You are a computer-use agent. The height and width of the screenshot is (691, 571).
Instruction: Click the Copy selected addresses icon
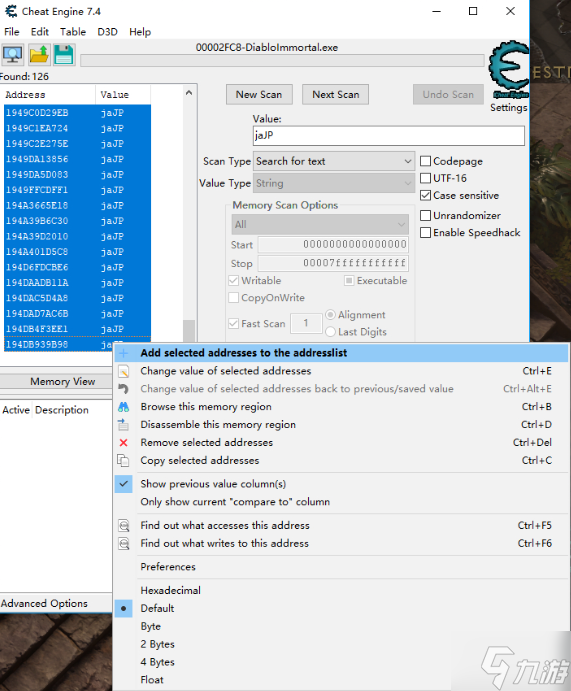[x=124, y=461]
